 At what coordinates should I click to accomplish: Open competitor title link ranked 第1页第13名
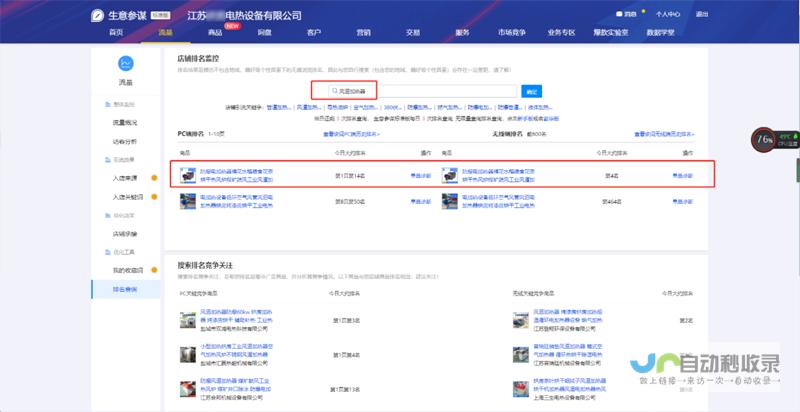235,384
